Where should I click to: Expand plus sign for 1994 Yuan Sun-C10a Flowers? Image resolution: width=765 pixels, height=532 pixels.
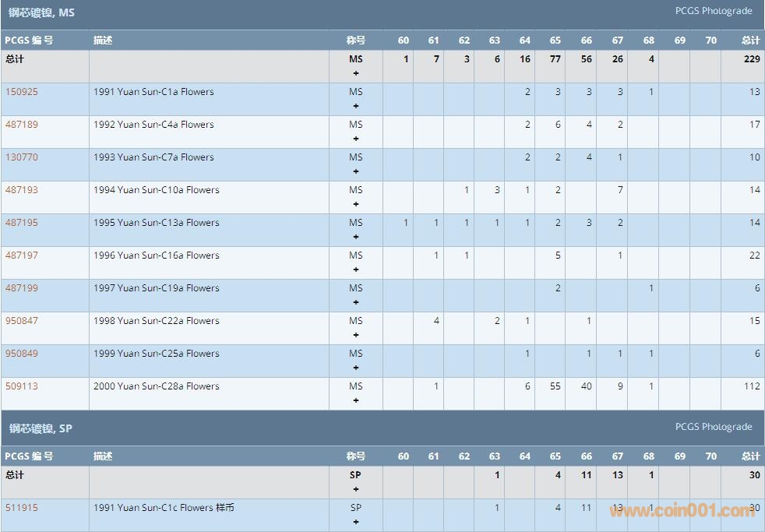click(x=356, y=204)
